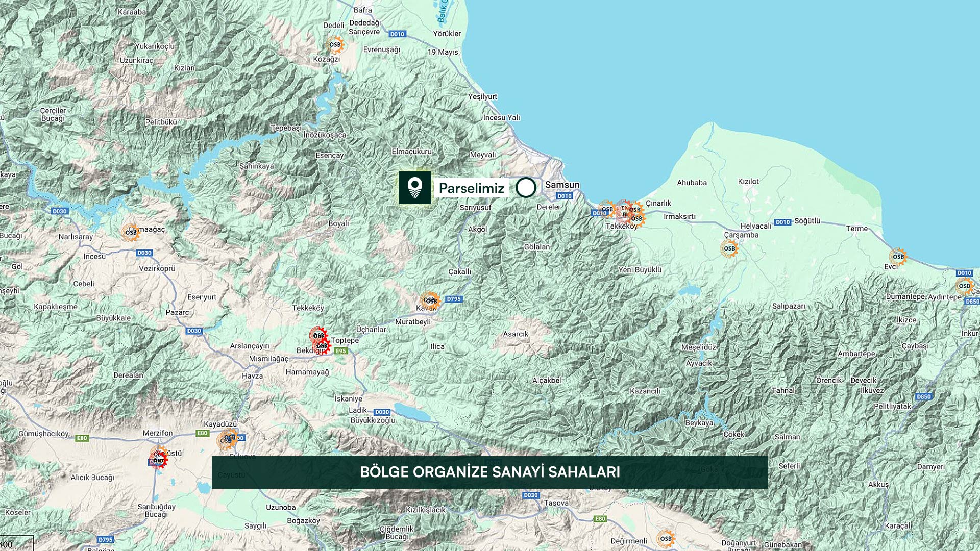Image resolution: width=980 pixels, height=551 pixels.
Task: Click the Salıpazarı label
Action: pyautogui.click(x=789, y=306)
